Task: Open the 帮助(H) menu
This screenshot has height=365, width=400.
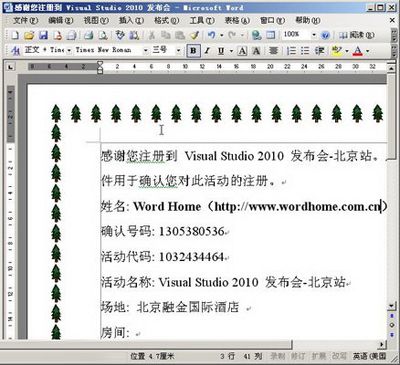Action: pyautogui.click(x=308, y=20)
